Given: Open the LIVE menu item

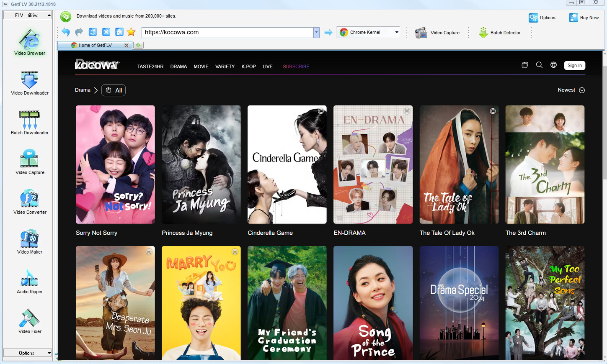Looking at the screenshot, I should click(x=268, y=67).
